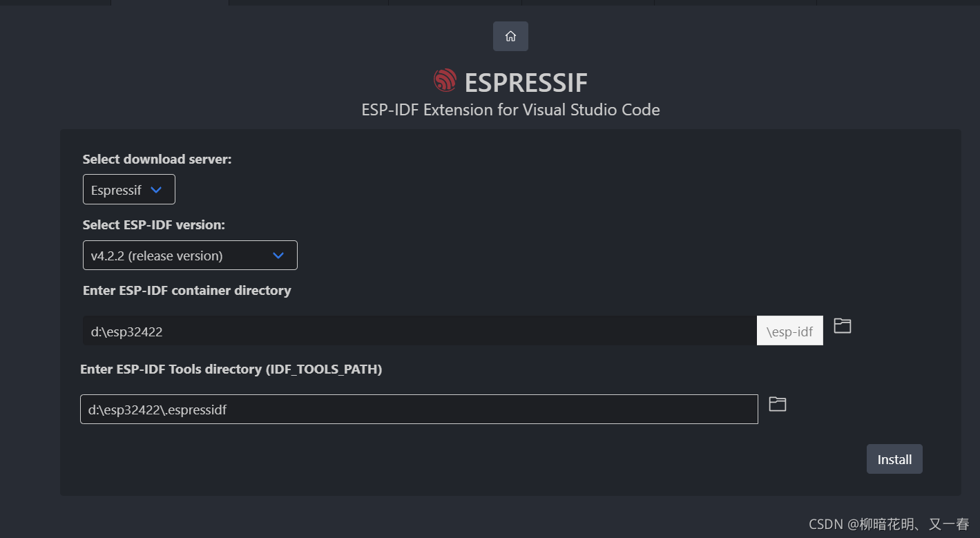Click the ESP-IDF Extension subtitle text
This screenshot has height=538, width=980.
pos(510,109)
